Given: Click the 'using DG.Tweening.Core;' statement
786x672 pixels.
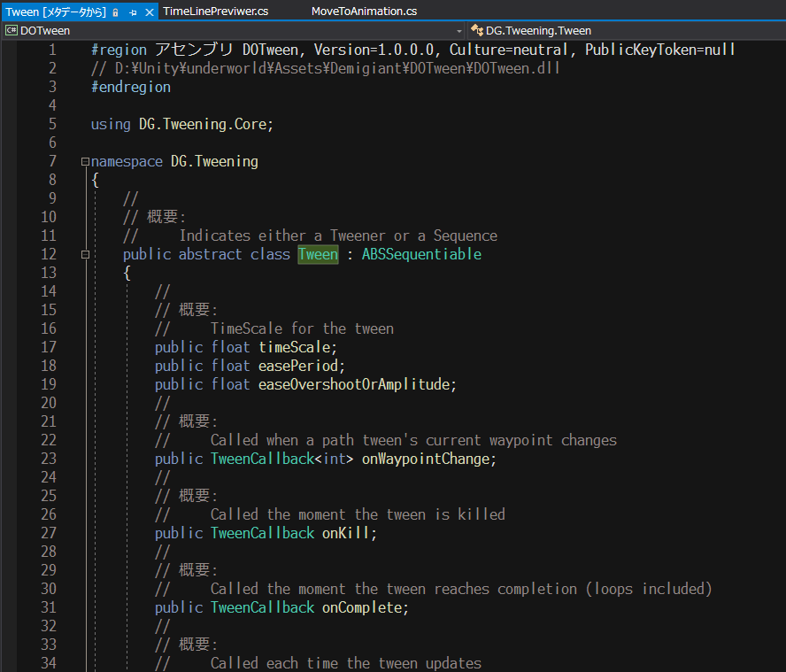Looking at the screenshot, I should [x=182, y=124].
